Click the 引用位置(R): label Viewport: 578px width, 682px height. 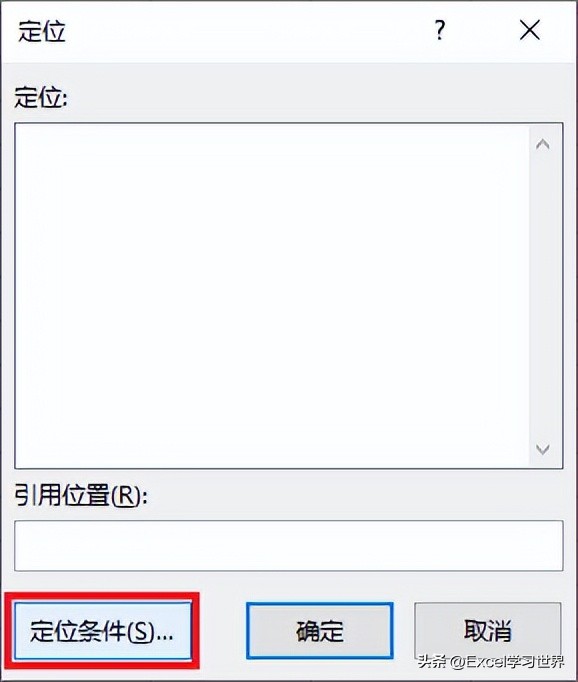point(80,495)
